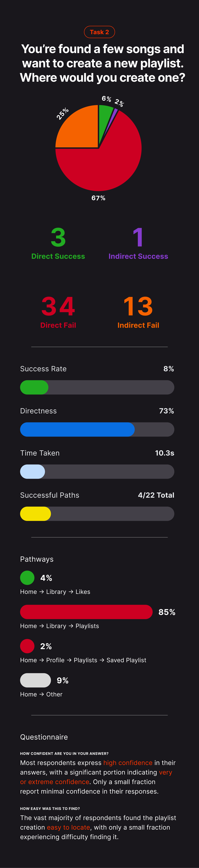Image resolution: width=199 pixels, height=868 pixels.
Task: Click the red 85% pathway bar
Action: tap(86, 612)
